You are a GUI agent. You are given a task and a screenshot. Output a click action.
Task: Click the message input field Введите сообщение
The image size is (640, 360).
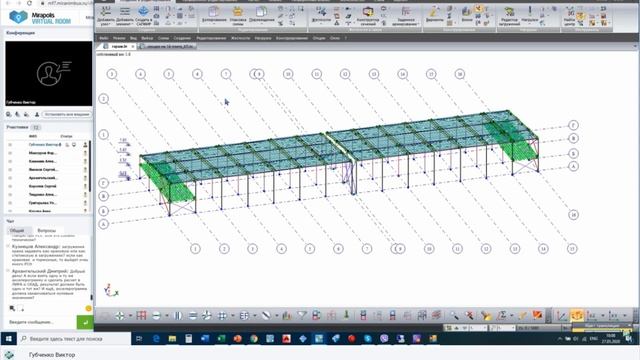(x=41, y=322)
